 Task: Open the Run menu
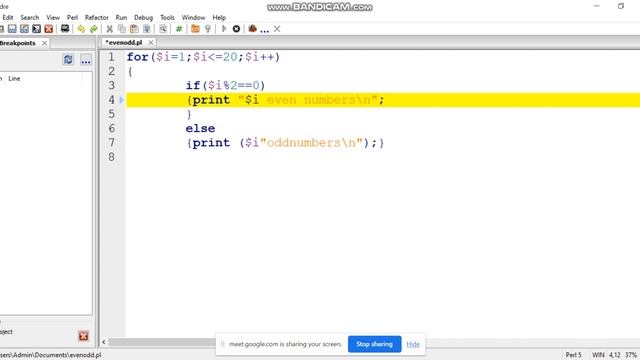point(121,18)
